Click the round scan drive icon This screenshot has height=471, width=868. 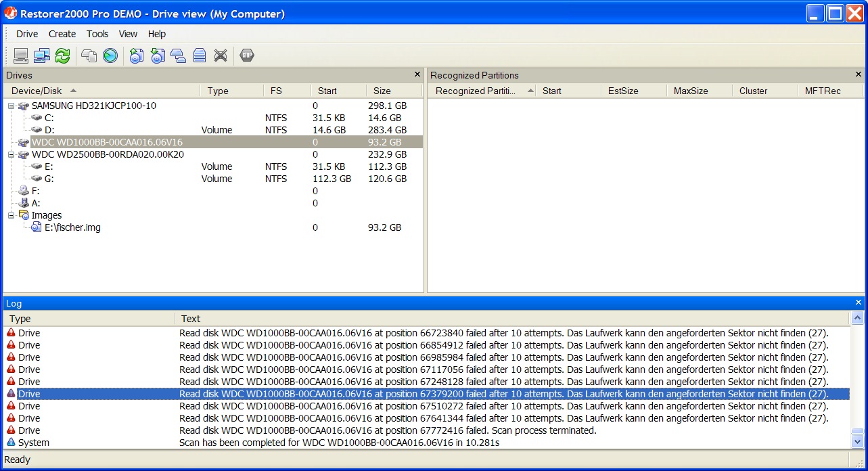point(110,56)
